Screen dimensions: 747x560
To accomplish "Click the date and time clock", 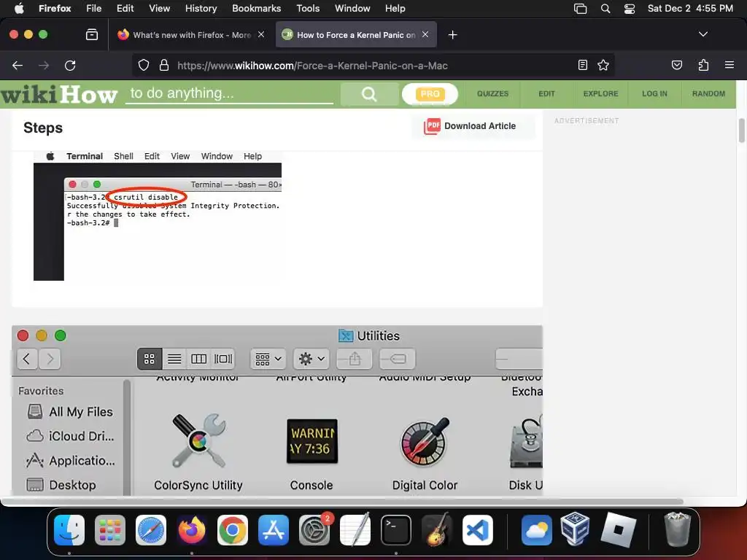I will (x=690, y=9).
